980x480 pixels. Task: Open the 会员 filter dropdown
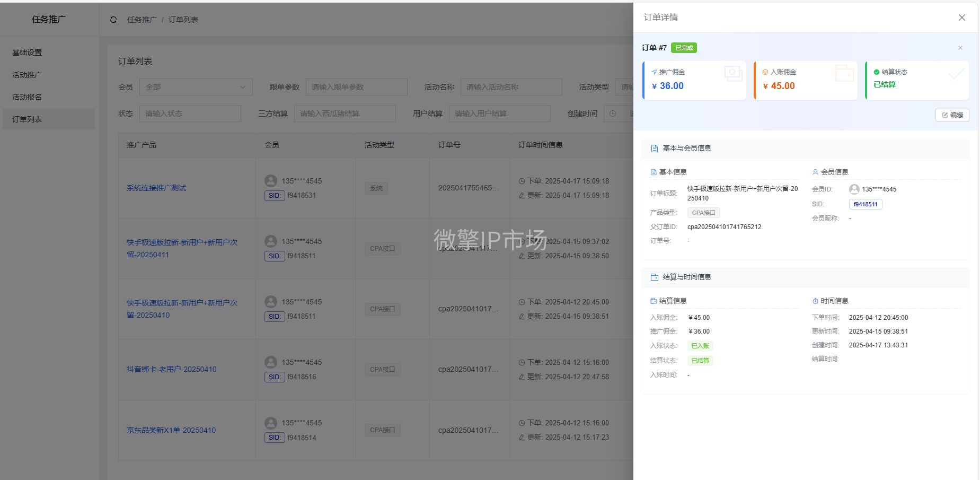click(196, 87)
